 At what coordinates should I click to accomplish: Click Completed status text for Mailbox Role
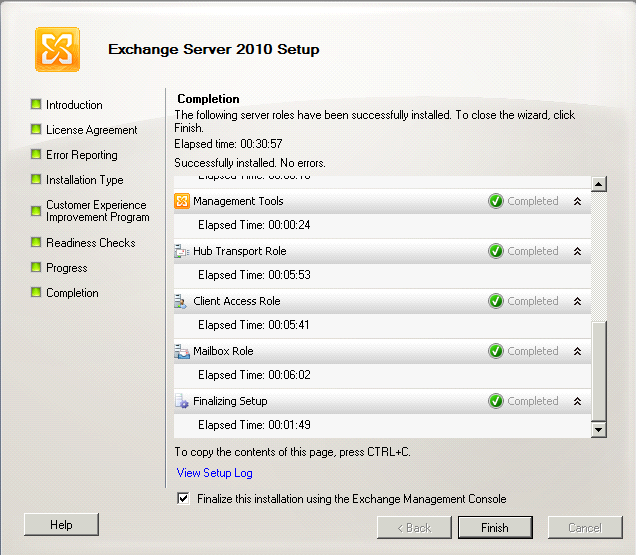point(533,351)
